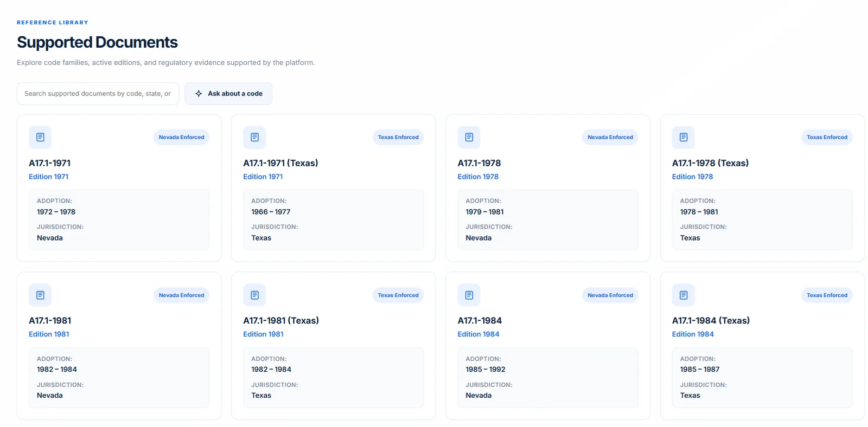
Task: Click Nevada Enforced badge on A17.1-1984 card
Action: tap(610, 295)
